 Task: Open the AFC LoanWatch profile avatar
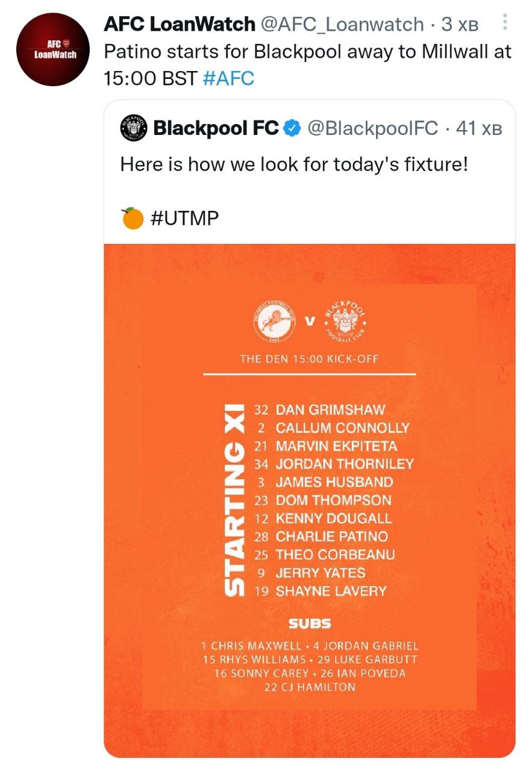(x=54, y=49)
